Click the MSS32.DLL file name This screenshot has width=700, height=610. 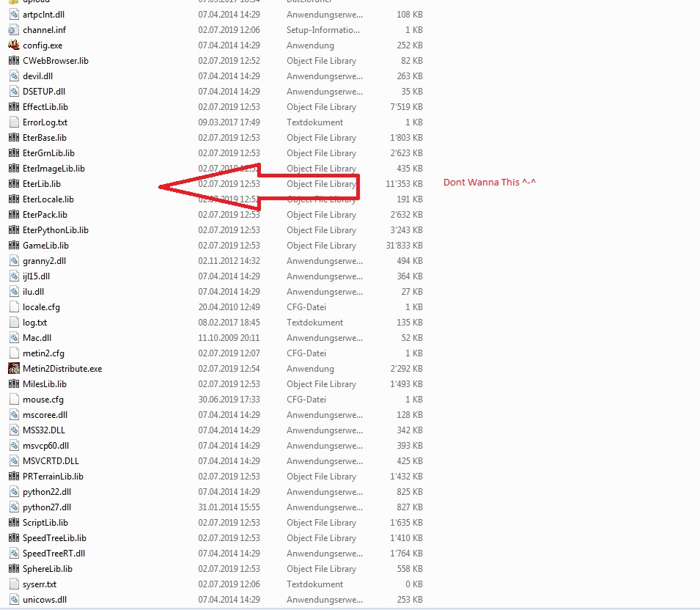(43, 430)
